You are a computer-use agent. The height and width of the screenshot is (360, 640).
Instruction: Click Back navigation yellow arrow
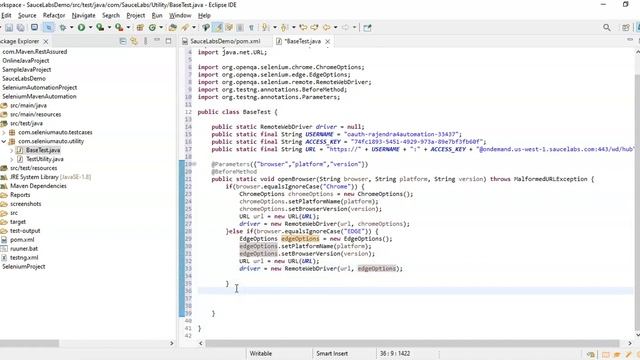click(x=327, y=28)
